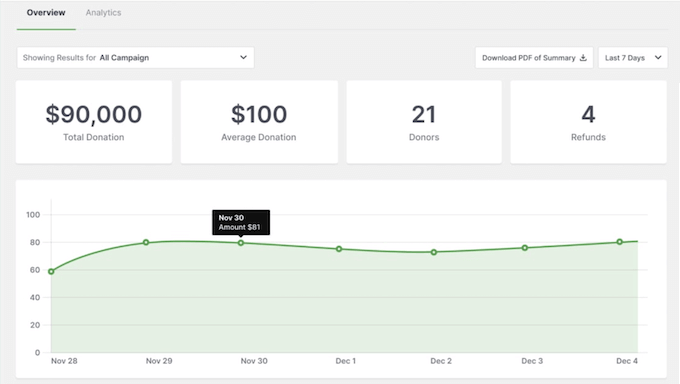Click the '100' y-axis value
Image resolution: width=680 pixels, height=384 pixels.
33,215
